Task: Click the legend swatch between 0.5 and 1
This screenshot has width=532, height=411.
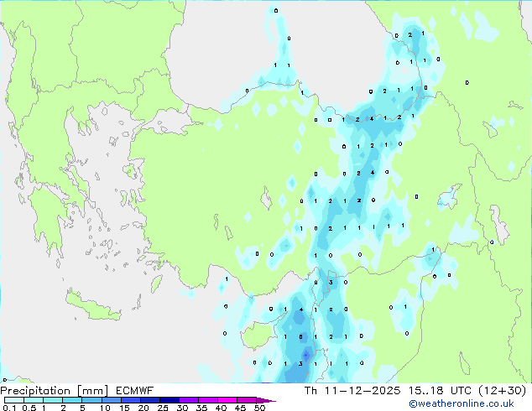Action: [x=34, y=400]
